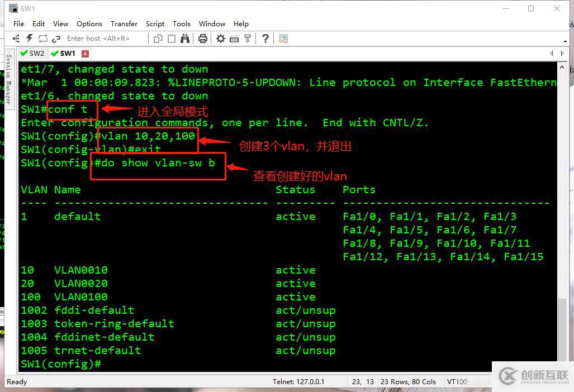Click 'Telnet: 127.0.0.1' in status bar

pyautogui.click(x=298, y=382)
